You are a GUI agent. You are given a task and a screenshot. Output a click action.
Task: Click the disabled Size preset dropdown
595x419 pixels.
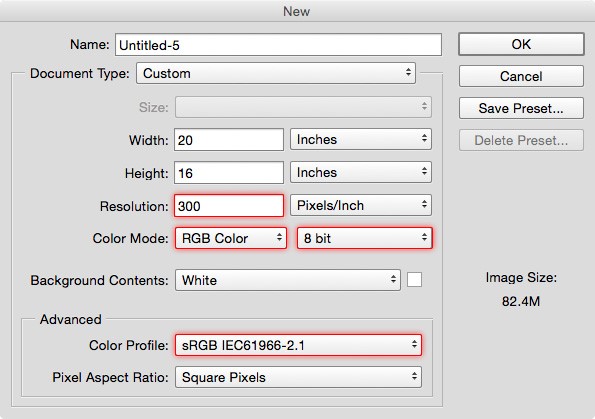[x=303, y=107]
